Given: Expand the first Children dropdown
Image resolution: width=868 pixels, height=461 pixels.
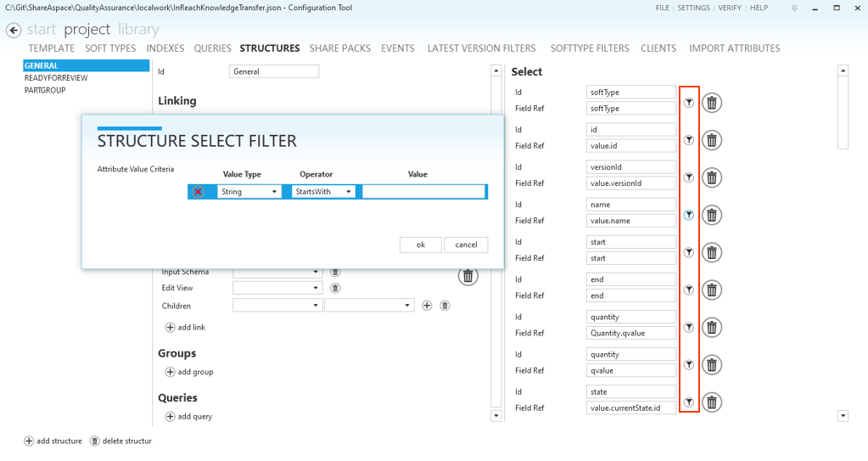Looking at the screenshot, I should (x=277, y=306).
